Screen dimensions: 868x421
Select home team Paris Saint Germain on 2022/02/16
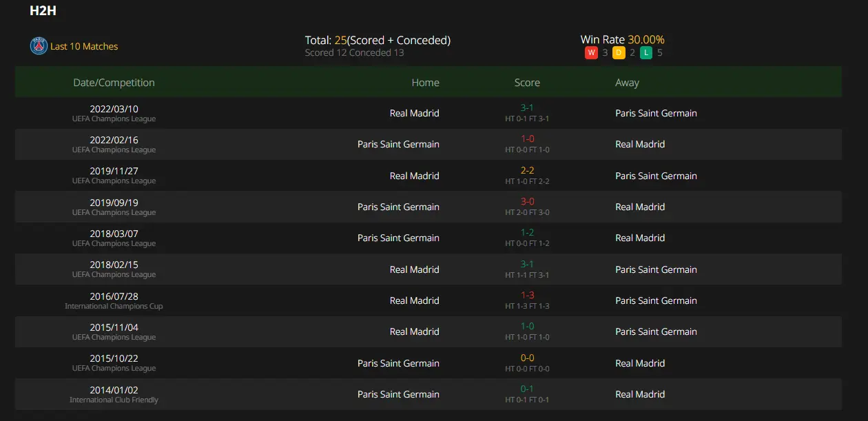(398, 144)
